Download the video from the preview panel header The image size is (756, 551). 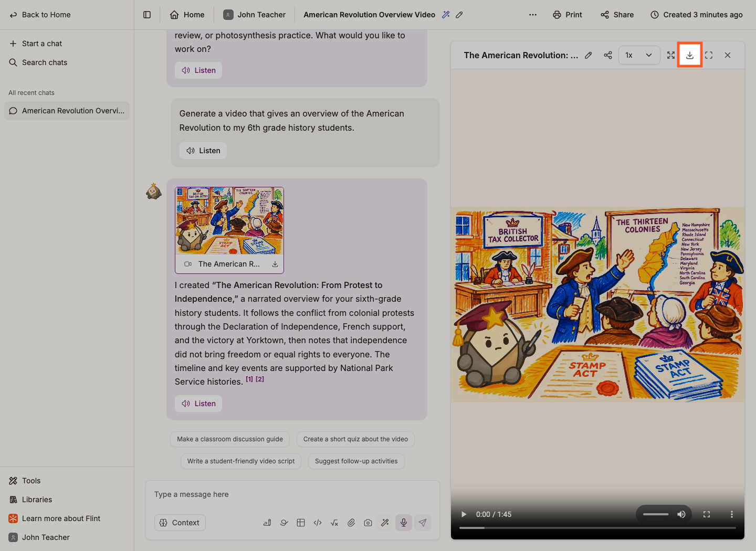[x=690, y=55]
